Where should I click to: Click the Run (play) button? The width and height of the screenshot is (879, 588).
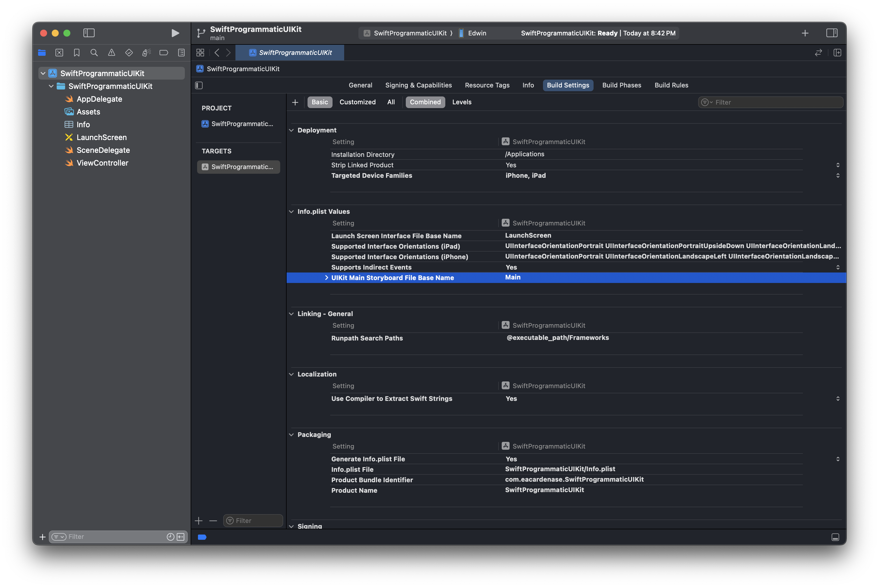pyautogui.click(x=175, y=33)
